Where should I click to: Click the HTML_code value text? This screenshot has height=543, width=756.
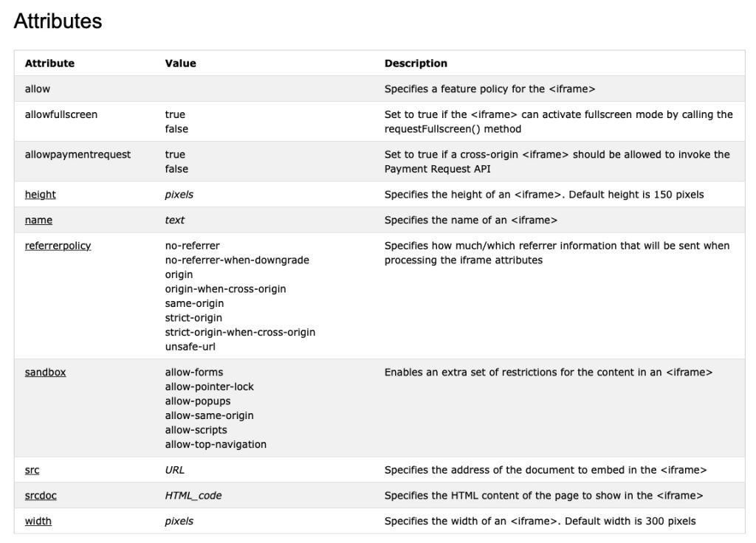(193, 496)
